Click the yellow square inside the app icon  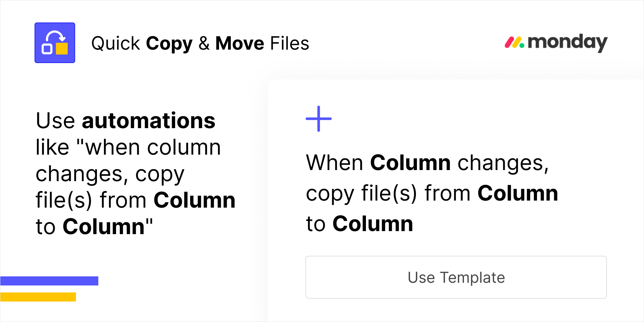[62, 48]
